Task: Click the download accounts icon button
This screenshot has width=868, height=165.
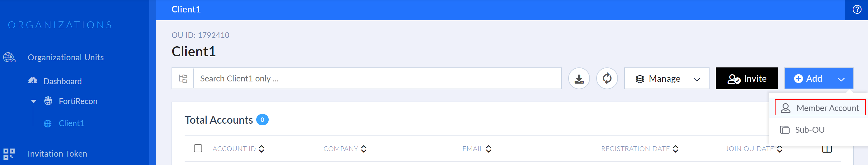Action: point(578,79)
